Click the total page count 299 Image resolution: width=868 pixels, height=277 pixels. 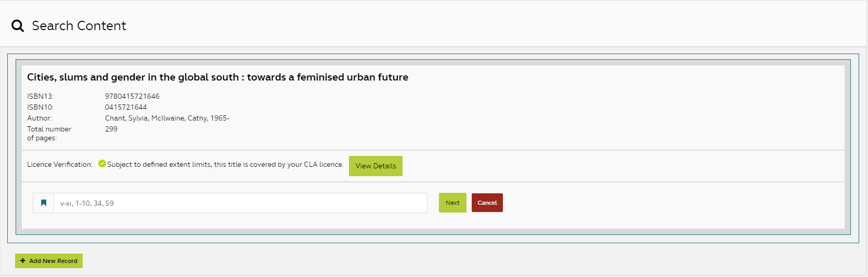click(111, 129)
